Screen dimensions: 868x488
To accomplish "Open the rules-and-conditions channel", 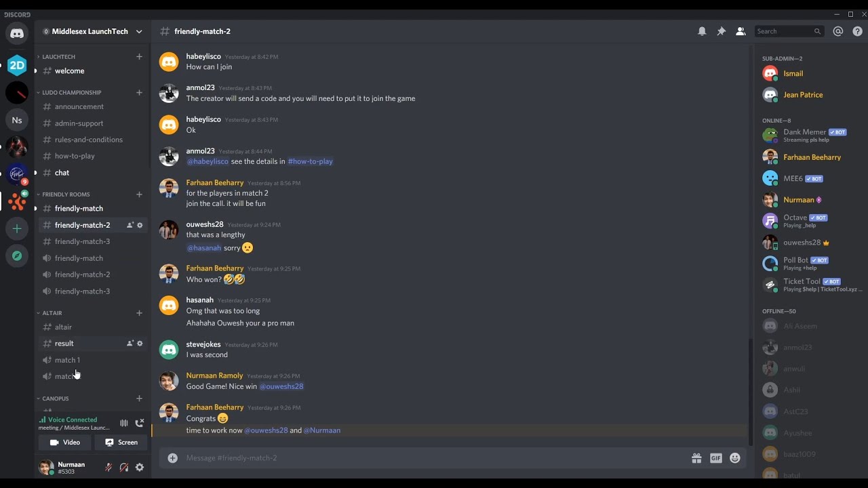I will click(x=89, y=140).
